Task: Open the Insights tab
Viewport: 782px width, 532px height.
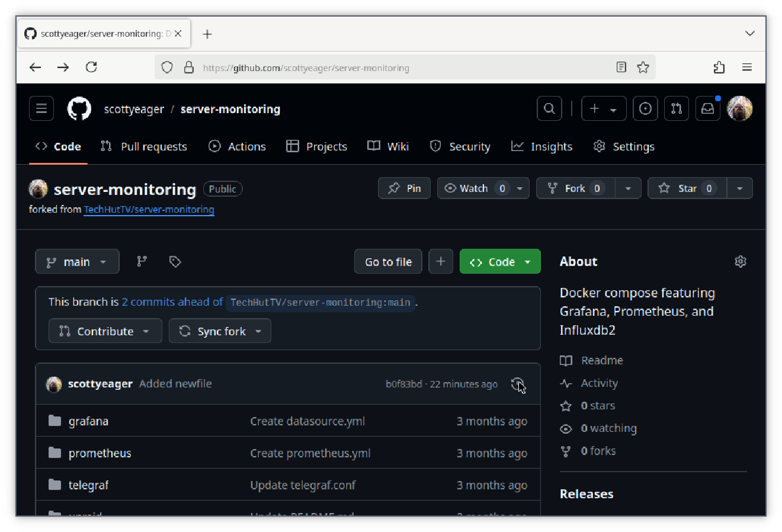Action: point(541,146)
